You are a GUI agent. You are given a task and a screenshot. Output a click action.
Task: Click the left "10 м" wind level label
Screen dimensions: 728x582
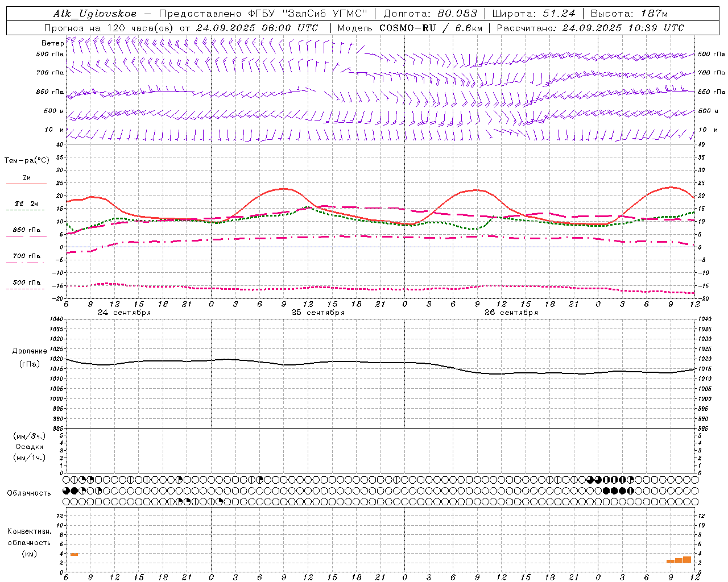click(x=55, y=130)
